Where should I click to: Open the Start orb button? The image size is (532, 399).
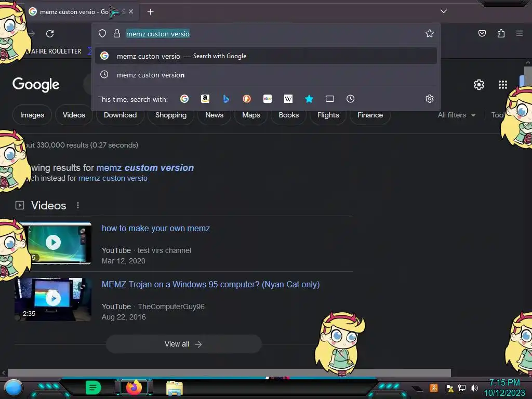click(x=13, y=388)
